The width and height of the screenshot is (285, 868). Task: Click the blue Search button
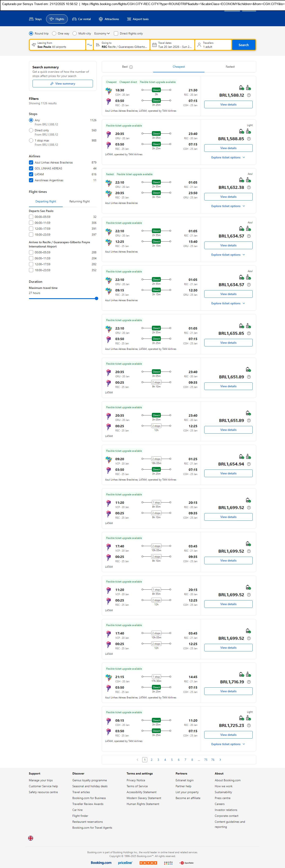243,45
